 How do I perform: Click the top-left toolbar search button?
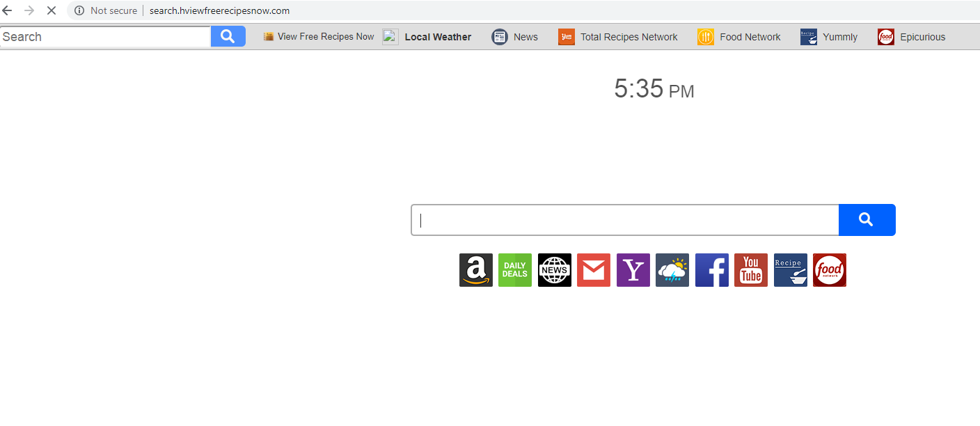228,36
